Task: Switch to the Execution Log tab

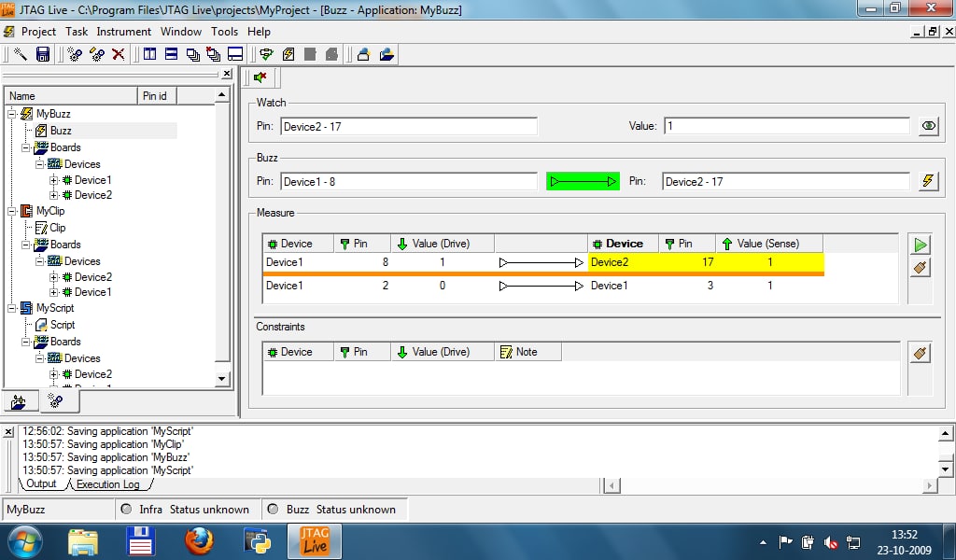Action: pos(108,484)
